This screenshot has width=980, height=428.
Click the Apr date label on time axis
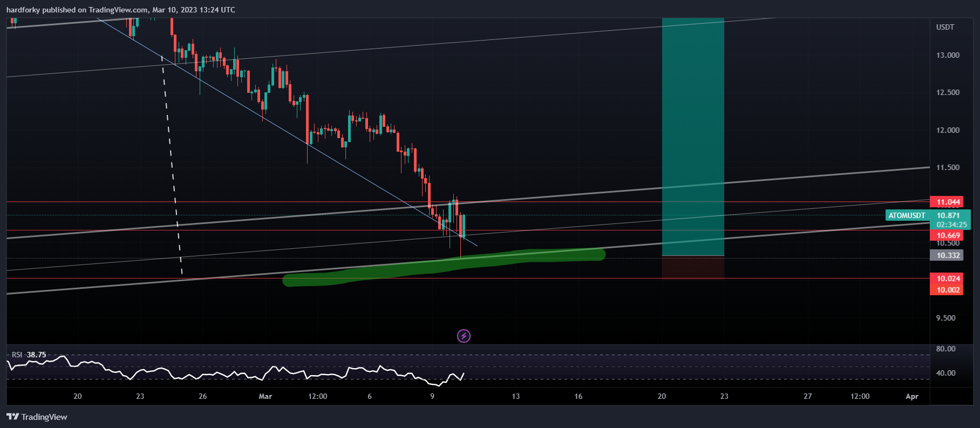912,396
